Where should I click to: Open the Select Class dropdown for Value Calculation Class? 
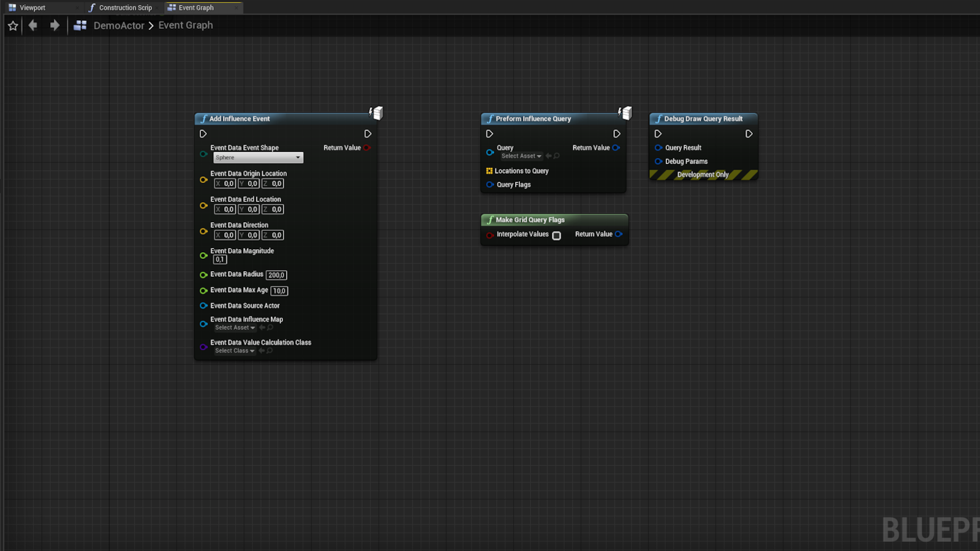233,350
